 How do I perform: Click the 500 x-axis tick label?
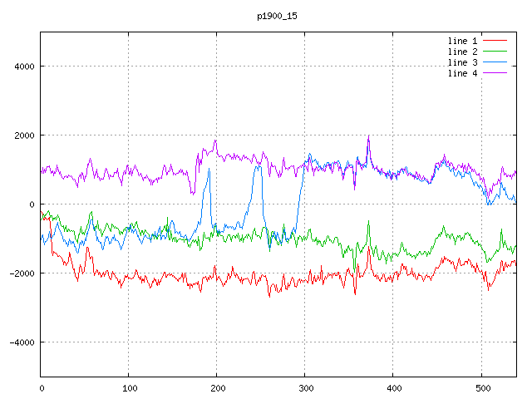coord(481,387)
